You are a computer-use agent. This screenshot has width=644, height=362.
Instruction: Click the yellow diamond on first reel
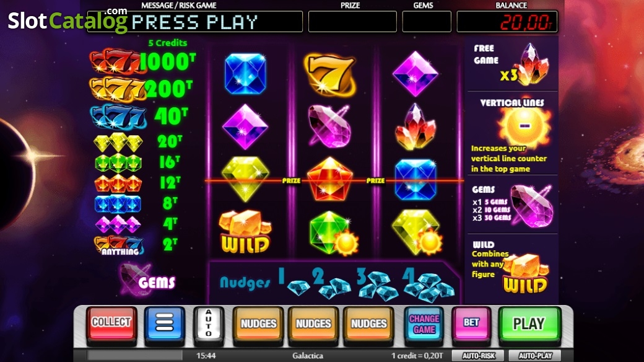[x=245, y=179]
